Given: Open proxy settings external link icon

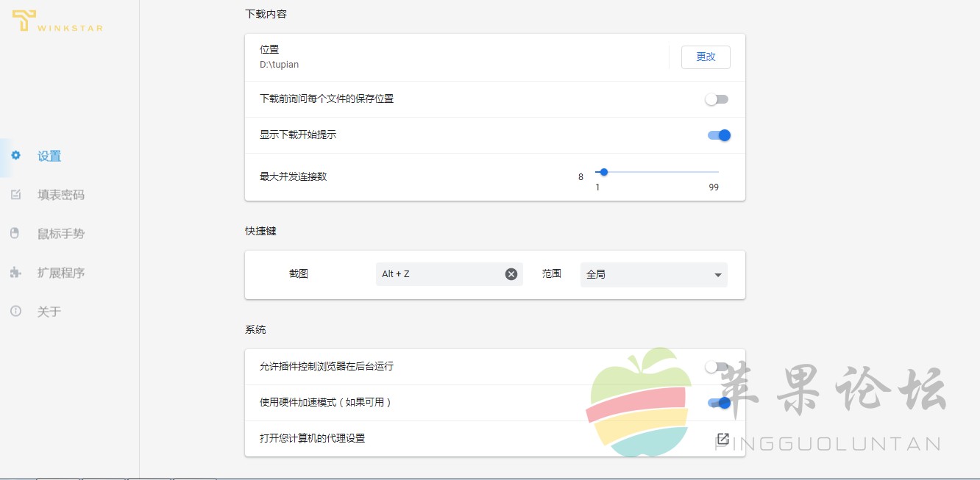Looking at the screenshot, I should click(x=722, y=439).
